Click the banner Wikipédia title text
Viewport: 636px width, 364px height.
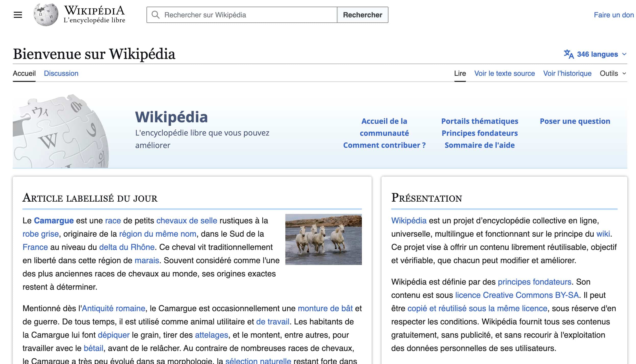(171, 117)
